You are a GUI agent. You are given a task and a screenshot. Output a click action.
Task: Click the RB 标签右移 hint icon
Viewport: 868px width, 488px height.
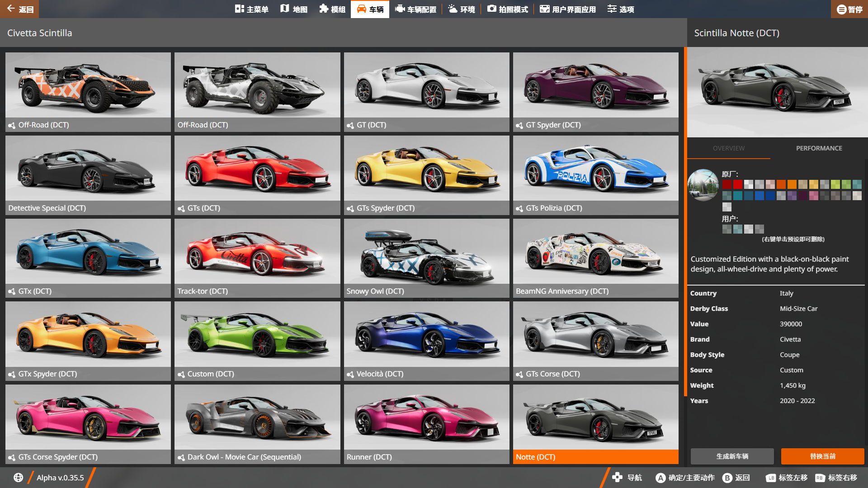tap(820, 478)
